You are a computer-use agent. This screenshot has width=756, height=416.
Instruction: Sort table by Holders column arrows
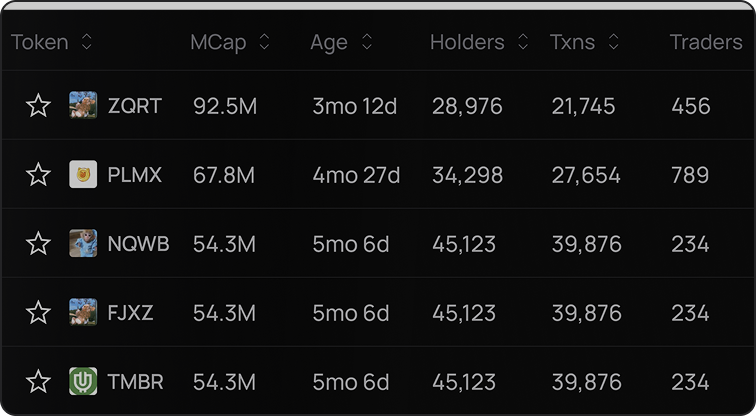tap(523, 42)
